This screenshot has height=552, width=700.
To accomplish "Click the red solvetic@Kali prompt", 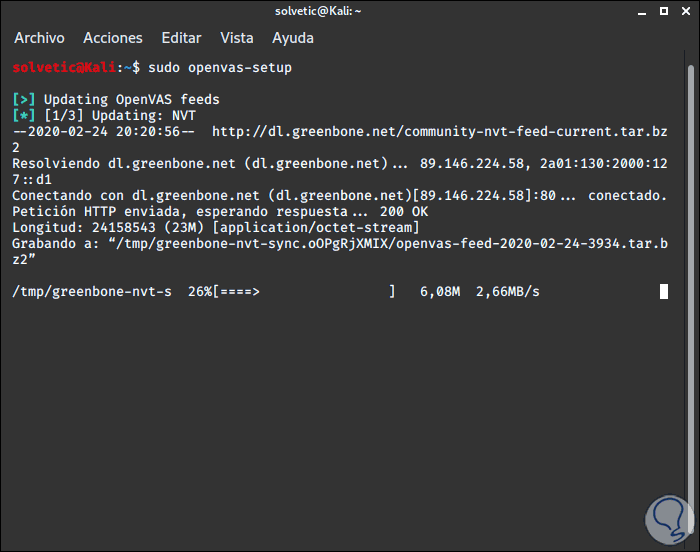I will (x=65, y=68).
